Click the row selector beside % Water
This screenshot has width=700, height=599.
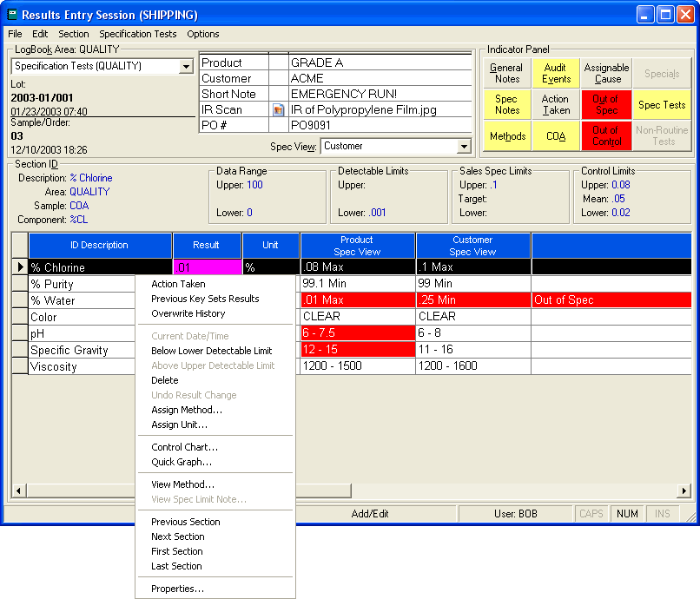[20, 300]
